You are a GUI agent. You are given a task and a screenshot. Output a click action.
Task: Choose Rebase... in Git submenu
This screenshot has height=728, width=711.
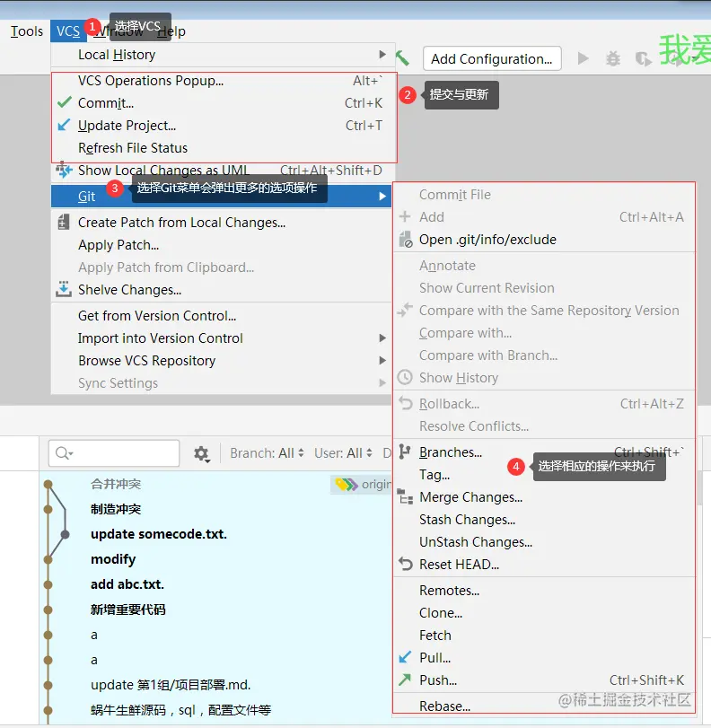[x=544, y=705]
